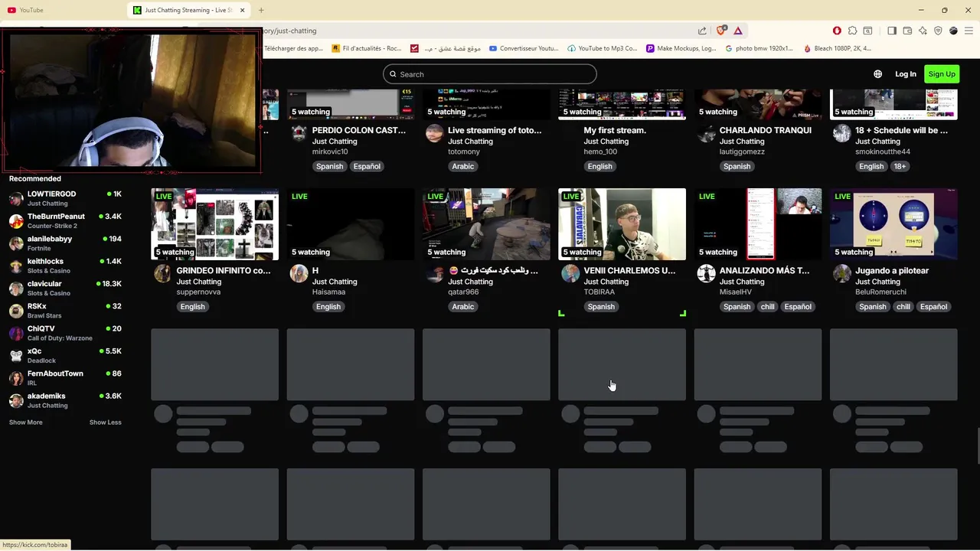
Task: Open Brave Rewards triangle icon
Action: (738, 31)
